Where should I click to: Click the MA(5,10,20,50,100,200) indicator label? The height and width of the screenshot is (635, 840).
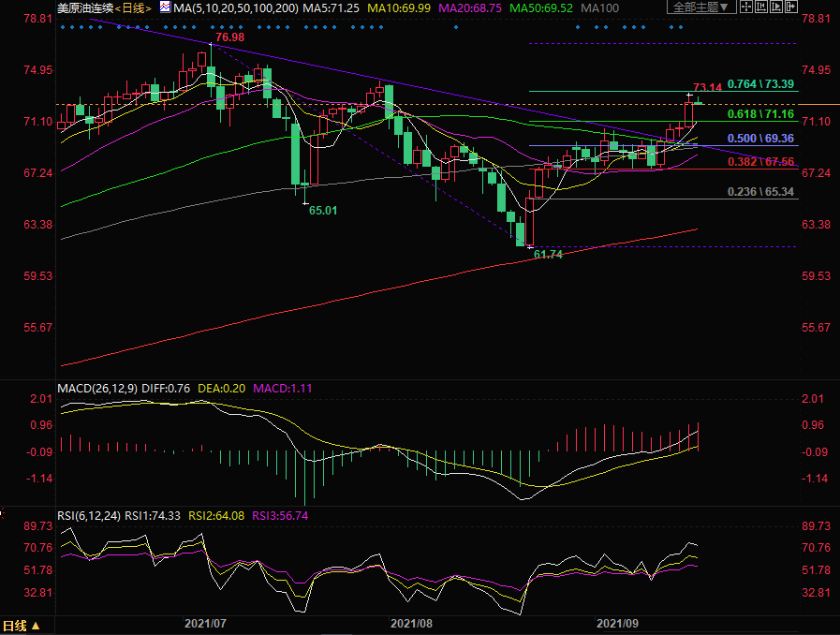click(240, 7)
